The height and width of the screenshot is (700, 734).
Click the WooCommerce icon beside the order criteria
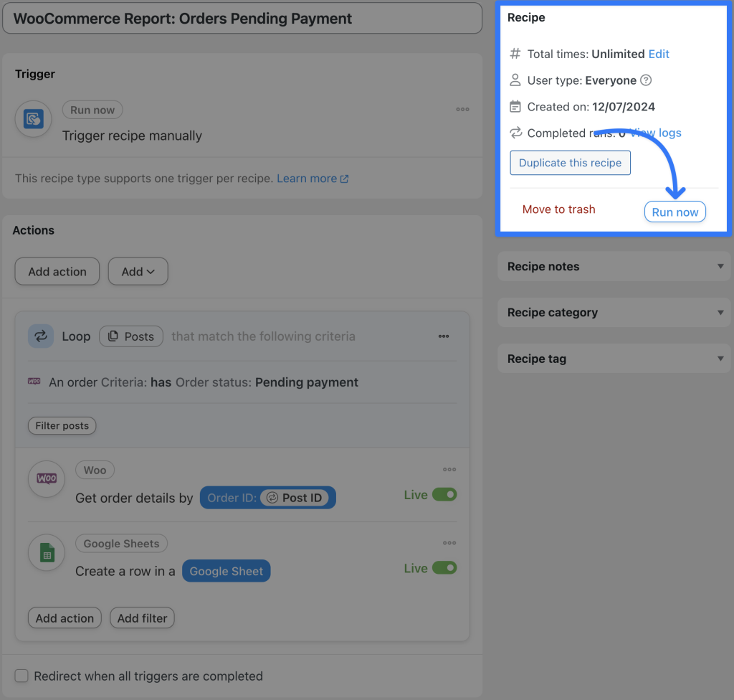coord(34,382)
